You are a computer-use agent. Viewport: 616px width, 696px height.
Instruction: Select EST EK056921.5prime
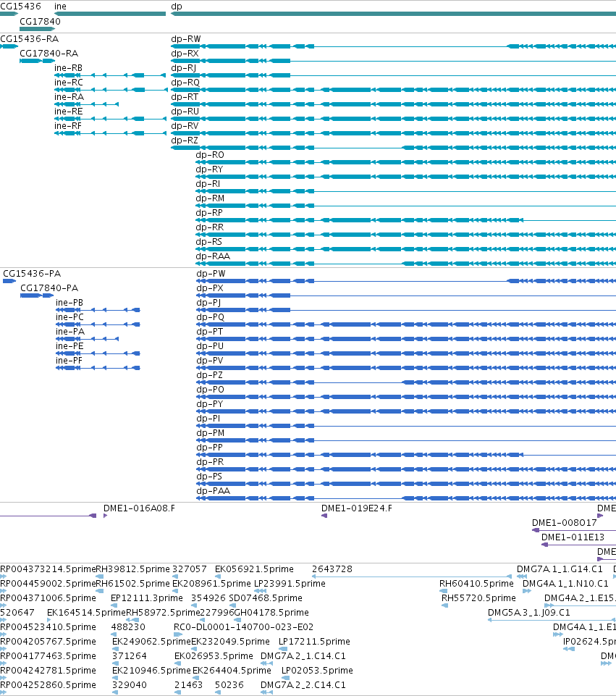[x=254, y=569]
